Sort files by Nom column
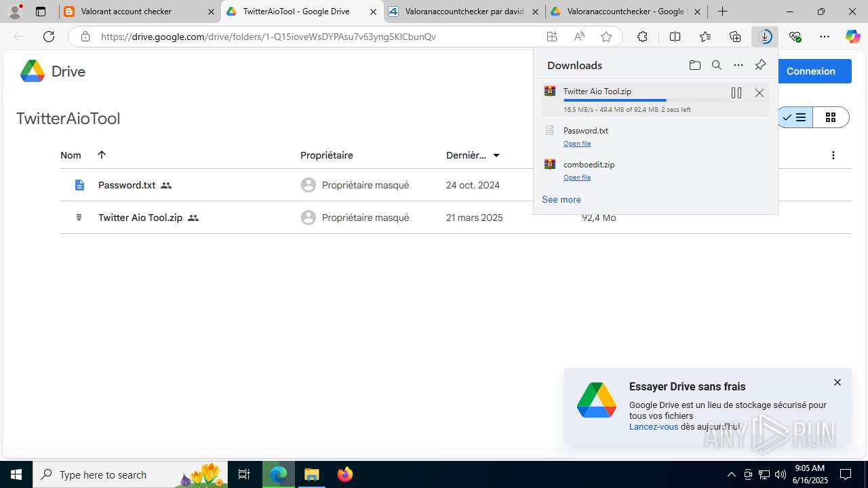Screen dimensions: 868x488 coord(71,155)
